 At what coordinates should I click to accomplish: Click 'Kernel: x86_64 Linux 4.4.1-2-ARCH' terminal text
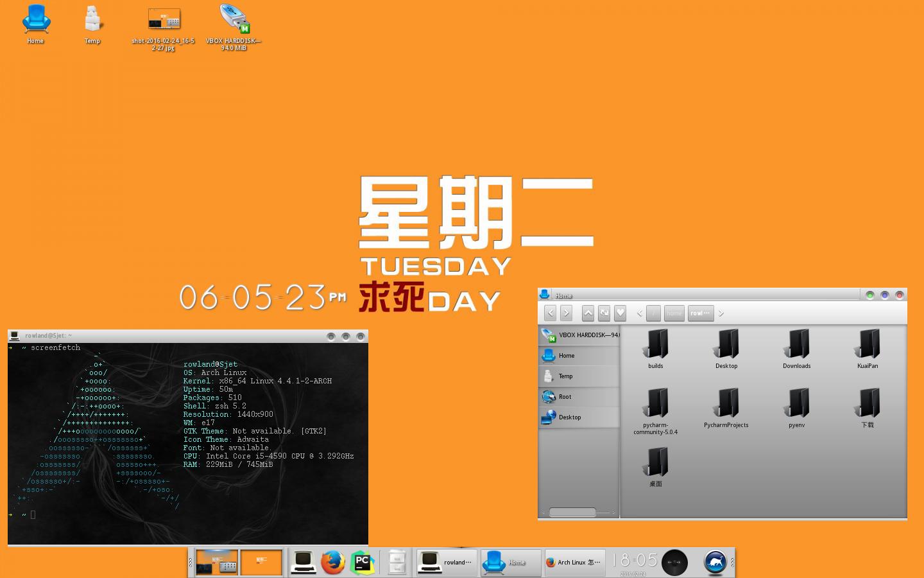[x=257, y=381]
